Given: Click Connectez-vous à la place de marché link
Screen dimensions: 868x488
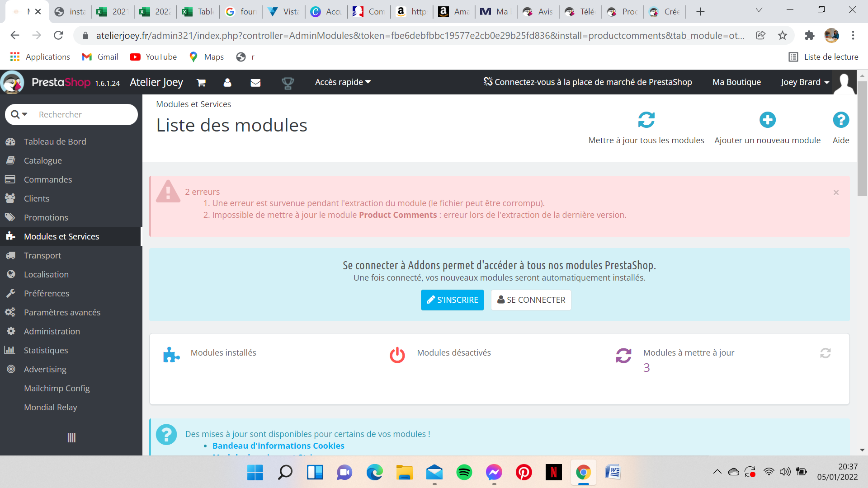Looking at the screenshot, I should (x=588, y=82).
